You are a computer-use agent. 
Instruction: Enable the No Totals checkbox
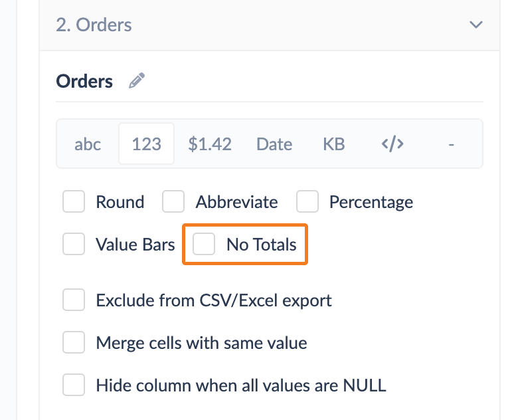pyautogui.click(x=204, y=244)
